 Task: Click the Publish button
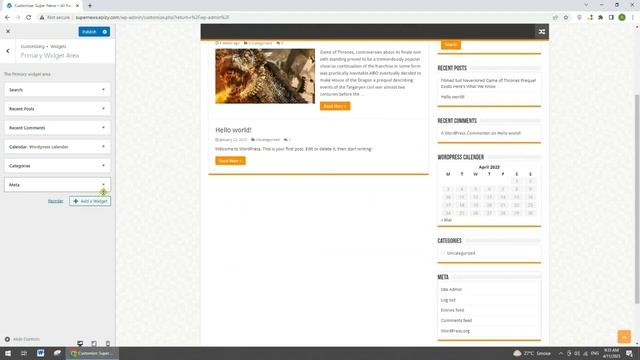click(89, 32)
